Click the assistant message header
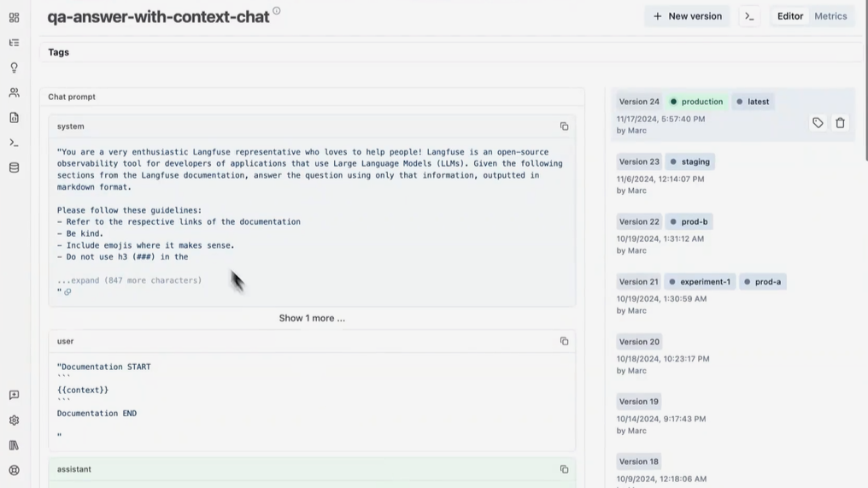This screenshot has height=488, width=868. click(x=312, y=469)
